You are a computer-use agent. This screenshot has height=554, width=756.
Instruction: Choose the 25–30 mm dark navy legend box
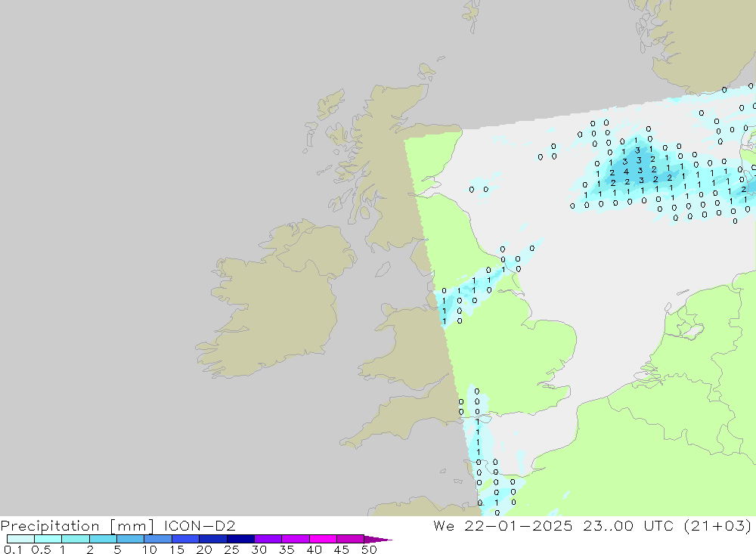pyautogui.click(x=240, y=539)
